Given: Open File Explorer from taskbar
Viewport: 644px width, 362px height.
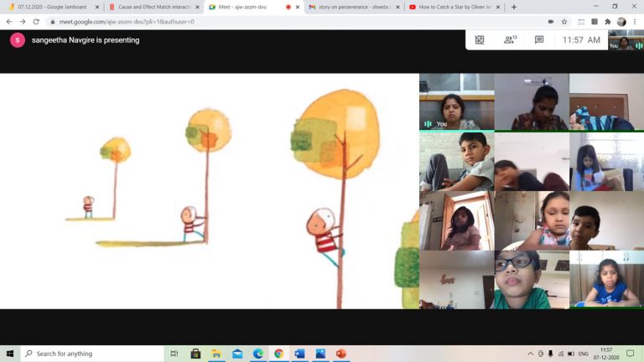Looking at the screenshot, I should [x=216, y=354].
